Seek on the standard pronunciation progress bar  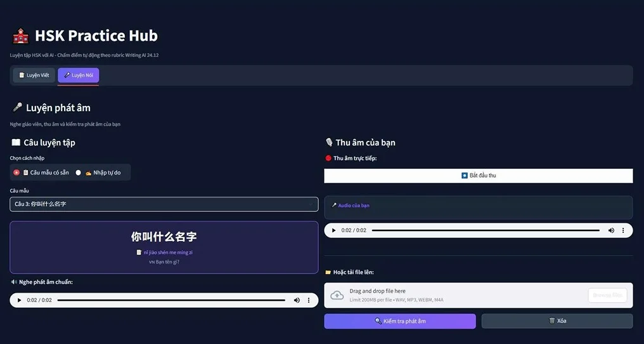pos(171,300)
